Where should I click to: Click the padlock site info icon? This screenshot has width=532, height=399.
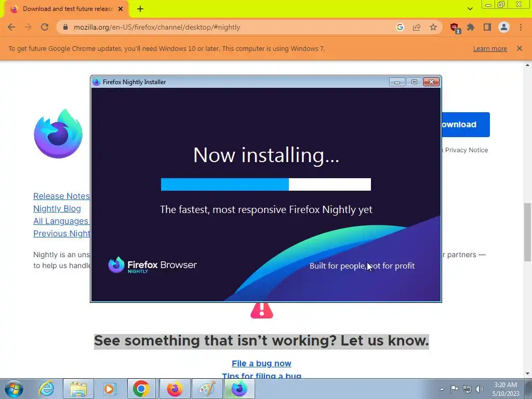point(65,27)
